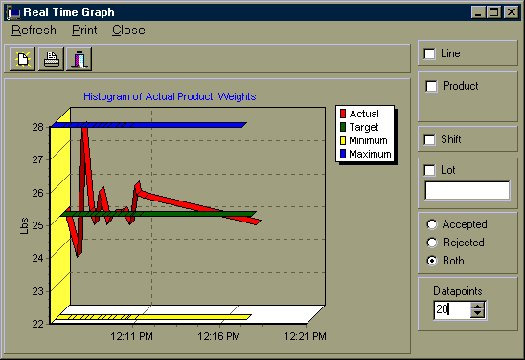Click the histogram chart title text
This screenshot has height=360, width=525.
pos(170,97)
